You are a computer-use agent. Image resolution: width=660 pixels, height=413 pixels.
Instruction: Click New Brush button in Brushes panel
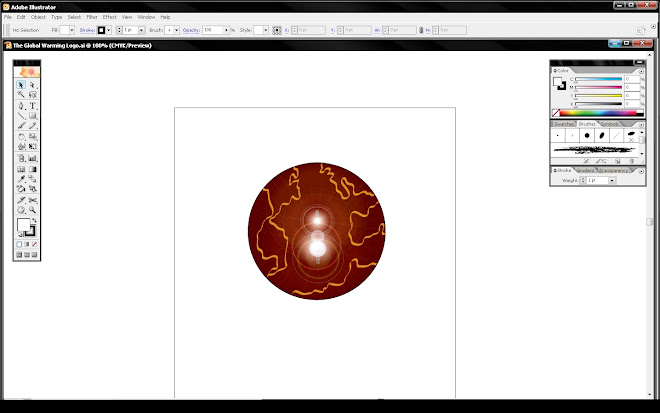(617, 161)
